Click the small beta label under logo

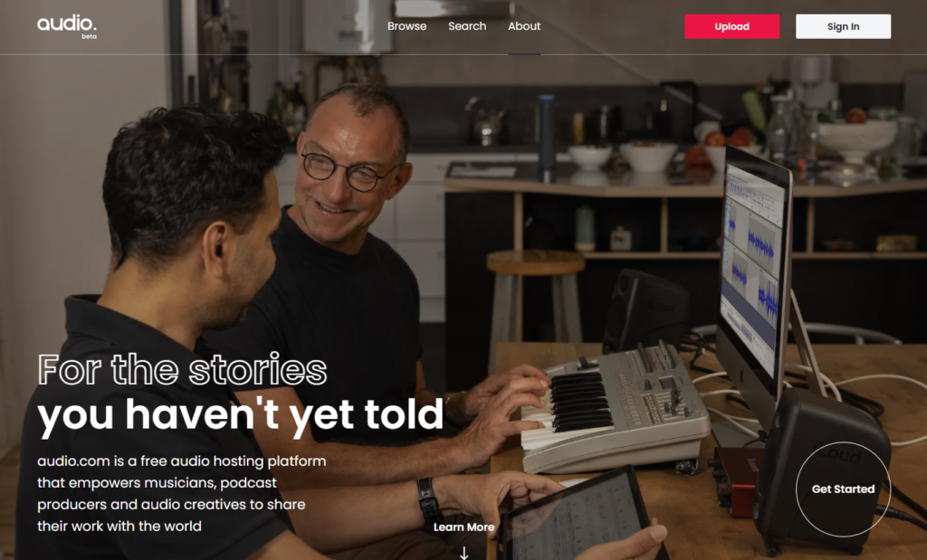pos(90,36)
